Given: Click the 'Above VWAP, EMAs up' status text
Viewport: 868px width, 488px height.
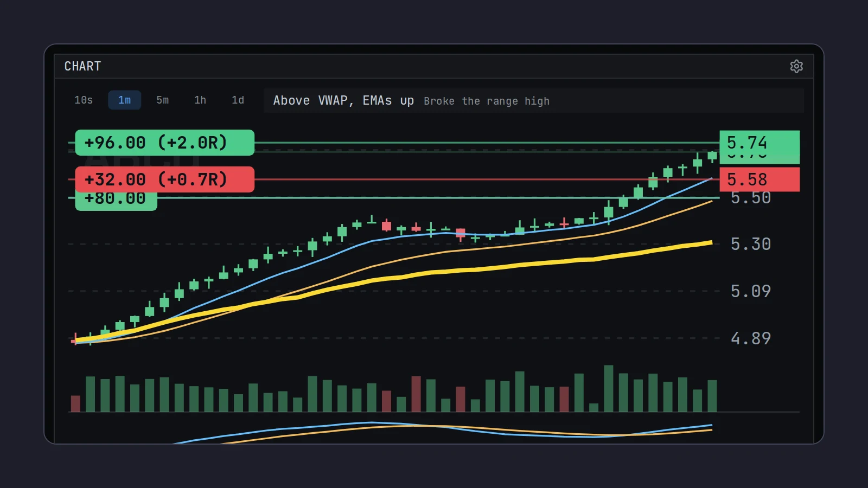Looking at the screenshot, I should point(343,101).
